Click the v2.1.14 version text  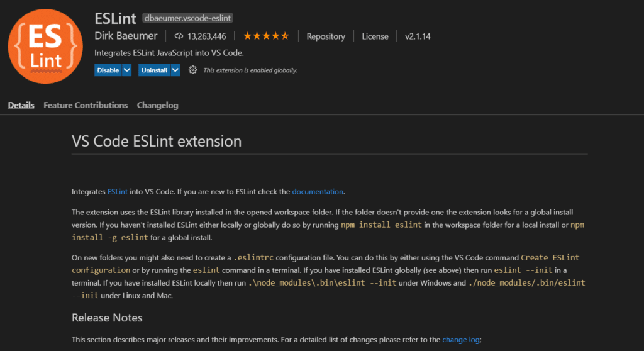[418, 36]
